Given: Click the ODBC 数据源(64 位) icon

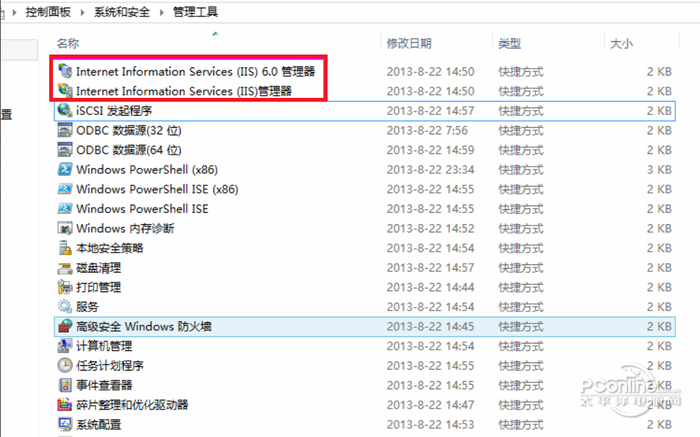Looking at the screenshot, I should (x=65, y=150).
